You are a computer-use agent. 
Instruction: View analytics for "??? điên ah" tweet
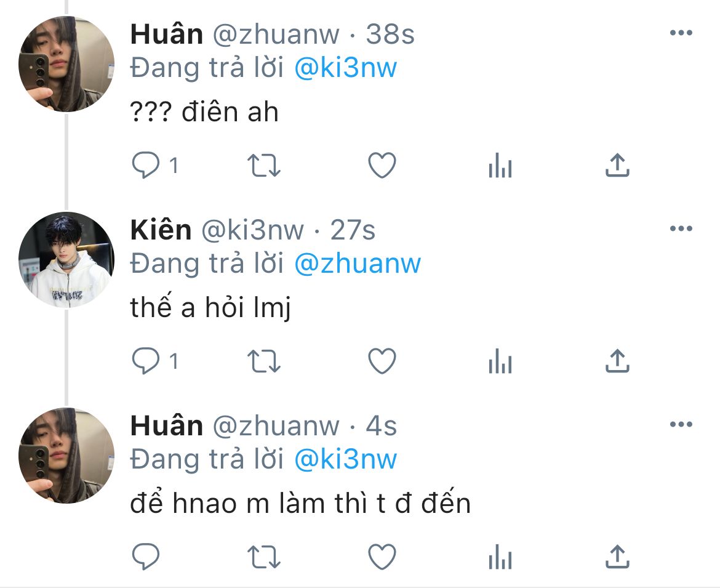500,165
